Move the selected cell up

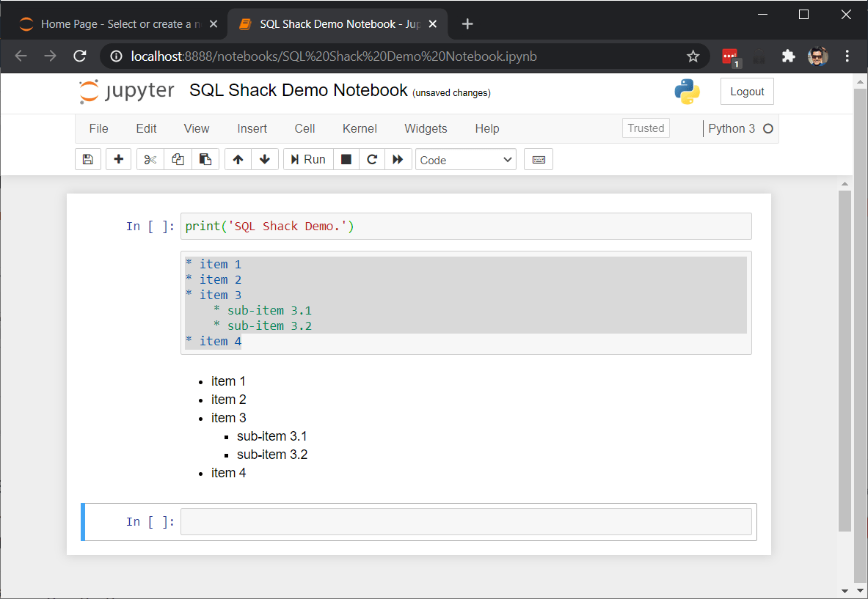[237, 159]
